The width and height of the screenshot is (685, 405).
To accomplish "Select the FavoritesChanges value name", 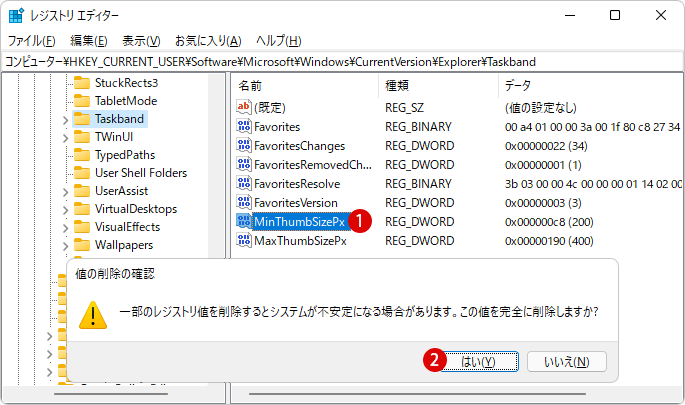I will coord(299,145).
